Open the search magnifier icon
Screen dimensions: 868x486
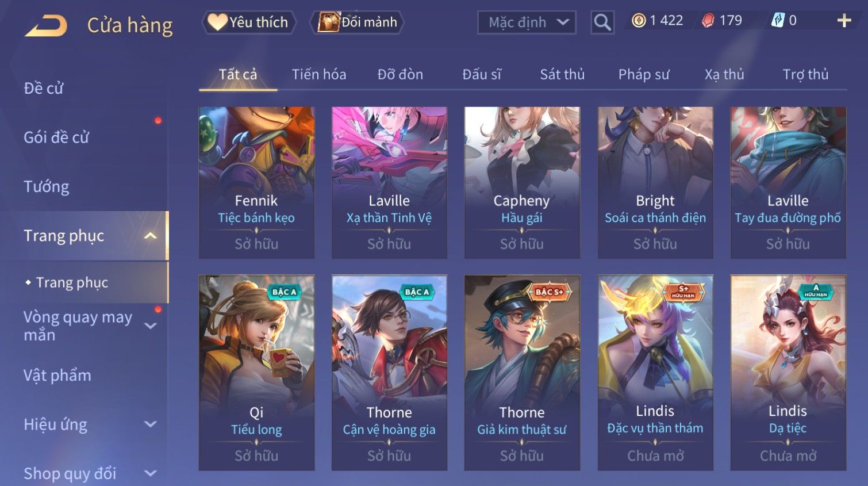(x=602, y=22)
